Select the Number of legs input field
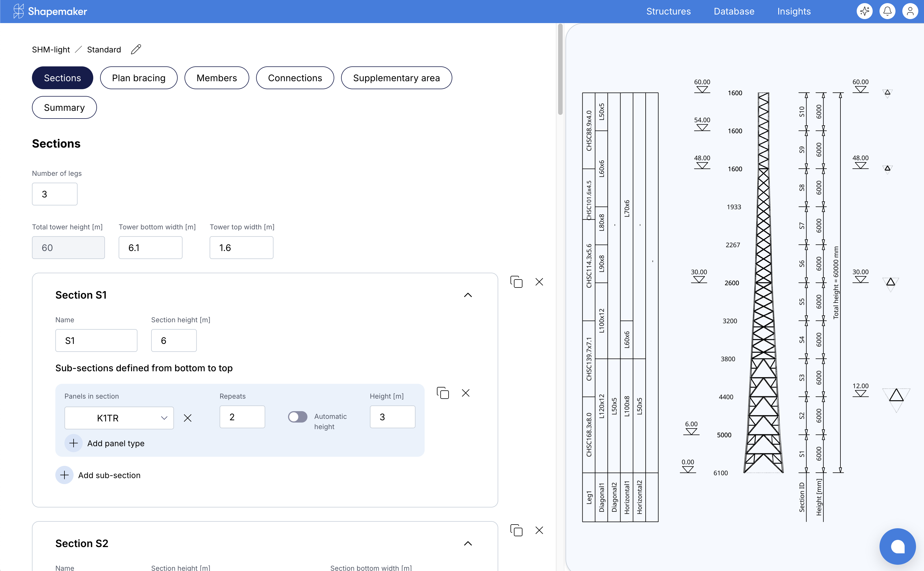The width and height of the screenshot is (924, 571). pos(54,194)
